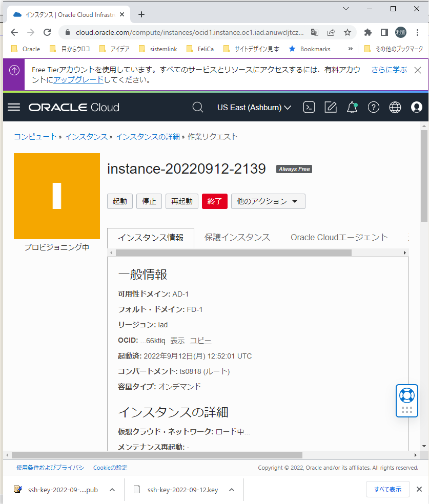
Task: Click the 停止 button
Action: coord(149,201)
